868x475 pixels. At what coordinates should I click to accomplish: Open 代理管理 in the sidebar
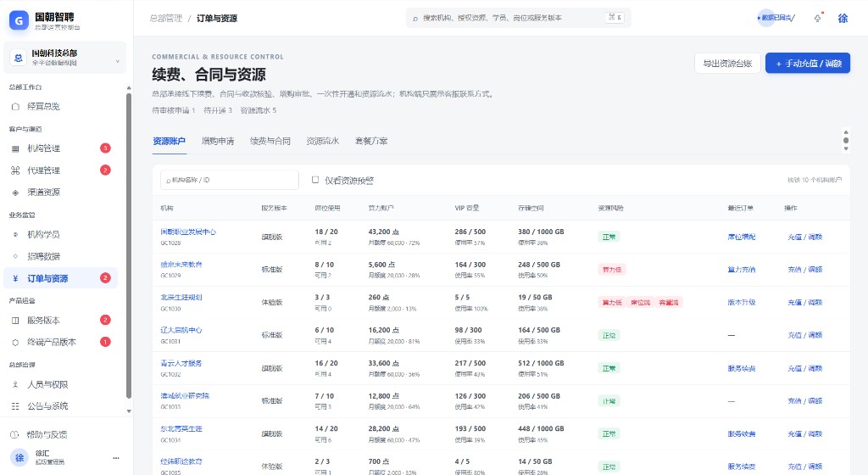pos(61,170)
